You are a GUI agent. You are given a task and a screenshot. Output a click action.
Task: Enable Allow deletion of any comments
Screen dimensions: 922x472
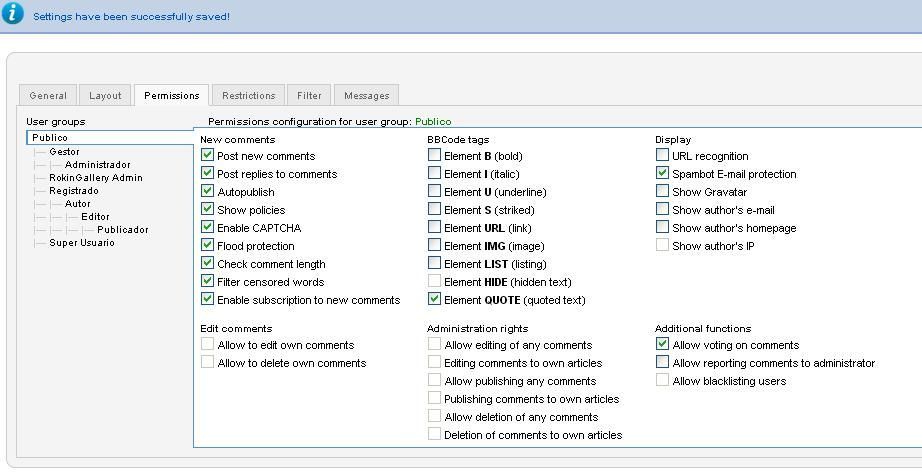pos(434,416)
